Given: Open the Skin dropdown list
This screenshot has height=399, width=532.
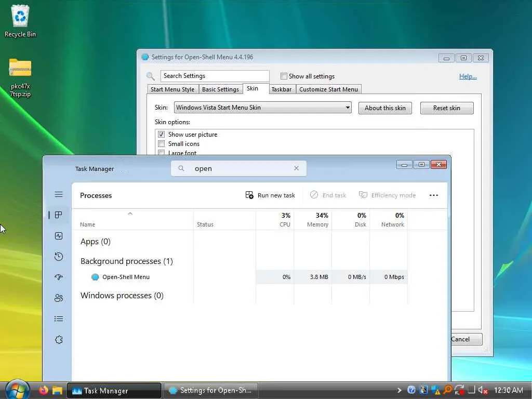Looking at the screenshot, I should pos(262,108).
